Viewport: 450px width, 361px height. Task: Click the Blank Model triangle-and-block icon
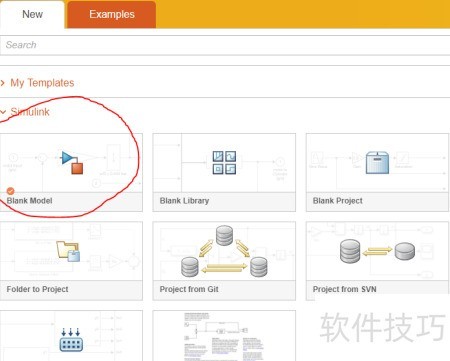[x=72, y=162]
